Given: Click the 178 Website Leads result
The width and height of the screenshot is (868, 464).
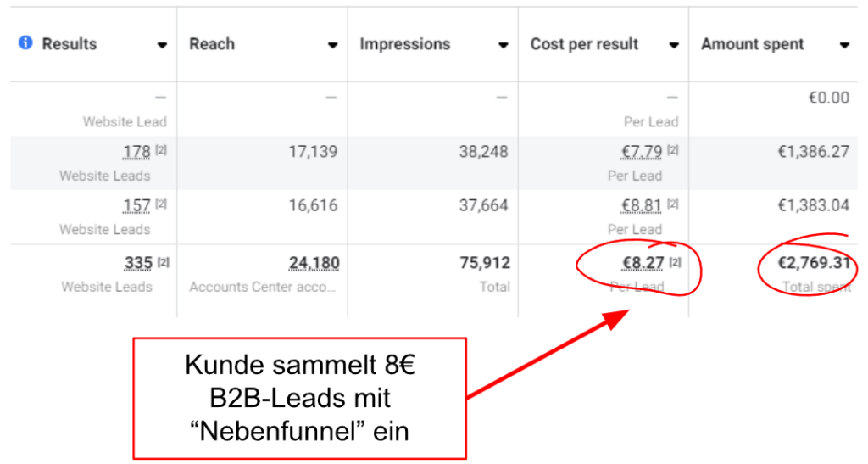Looking at the screenshot, I should coord(136,152).
